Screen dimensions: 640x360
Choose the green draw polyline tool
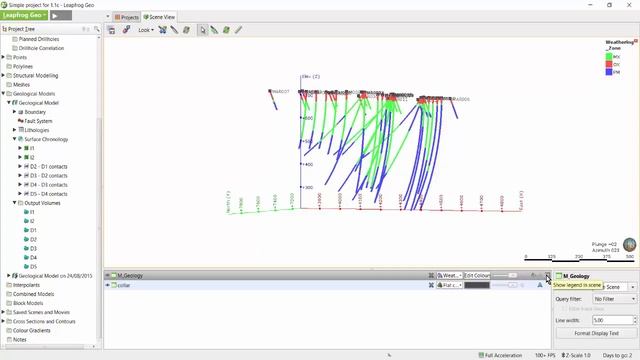pyautogui.click(x=214, y=30)
